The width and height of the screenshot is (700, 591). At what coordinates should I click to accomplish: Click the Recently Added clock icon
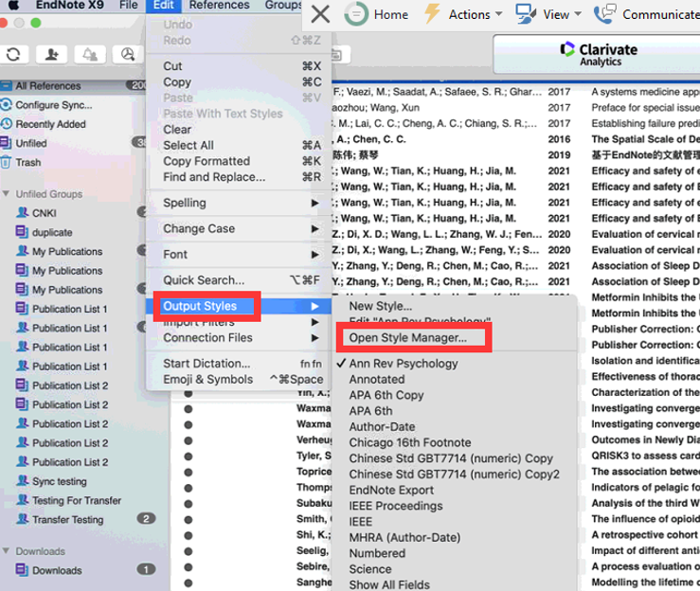[x=6, y=124]
